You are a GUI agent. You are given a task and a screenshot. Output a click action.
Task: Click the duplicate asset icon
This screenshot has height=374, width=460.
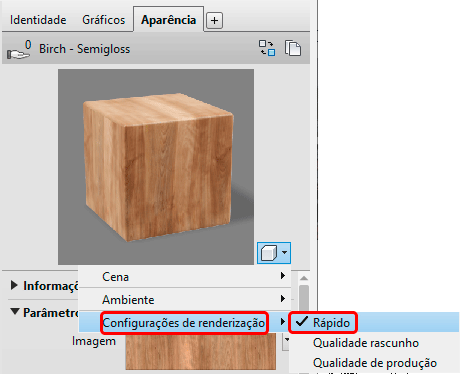293,48
